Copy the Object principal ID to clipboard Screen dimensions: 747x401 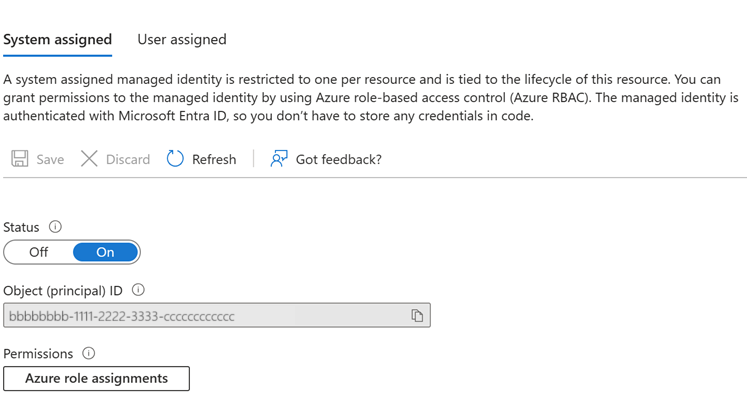click(417, 315)
